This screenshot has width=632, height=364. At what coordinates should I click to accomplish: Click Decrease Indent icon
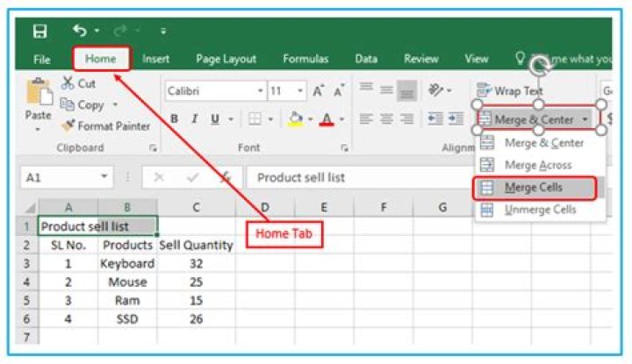pyautogui.click(x=434, y=119)
